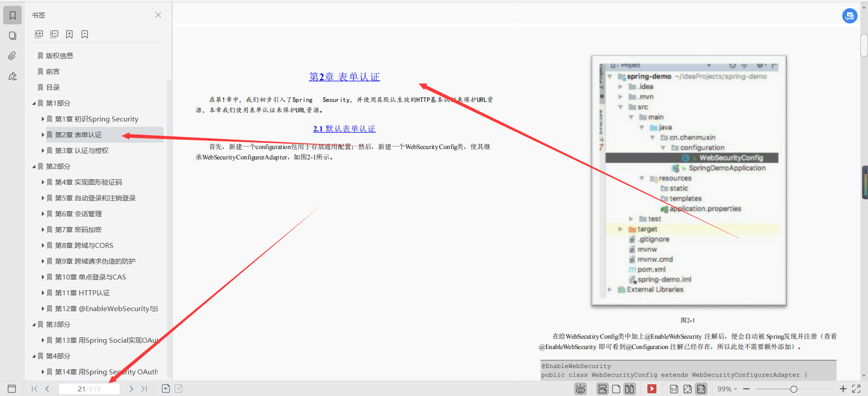Fit the whole page in window

tap(688, 389)
